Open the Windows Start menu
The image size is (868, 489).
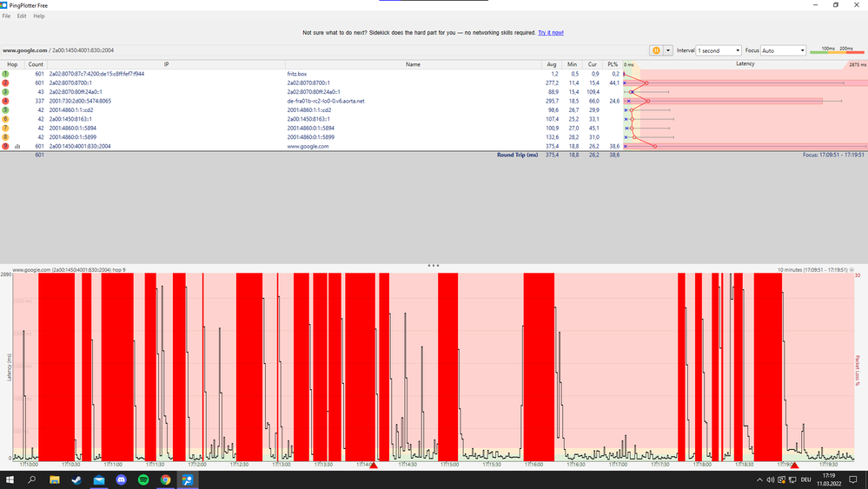pyautogui.click(x=10, y=479)
